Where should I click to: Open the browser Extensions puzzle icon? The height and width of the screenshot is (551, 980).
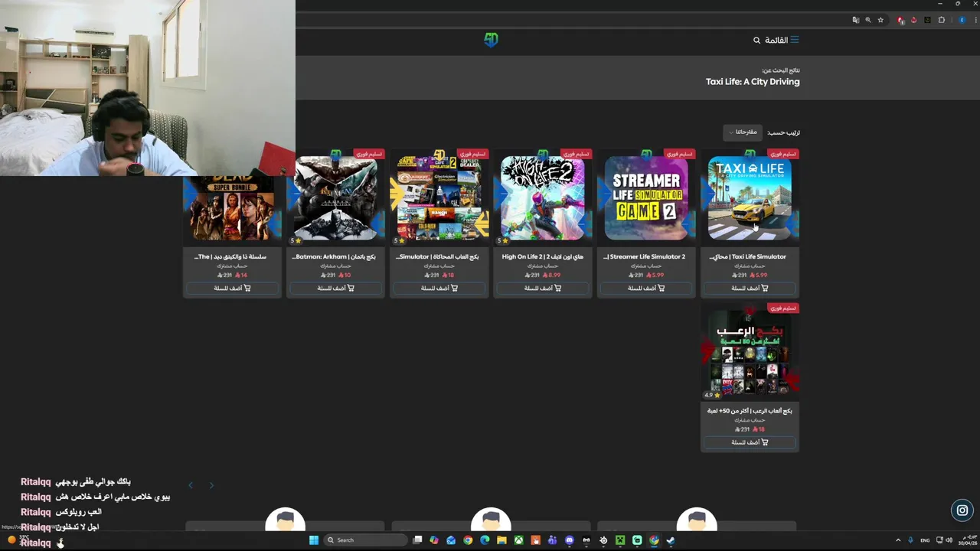(x=941, y=20)
